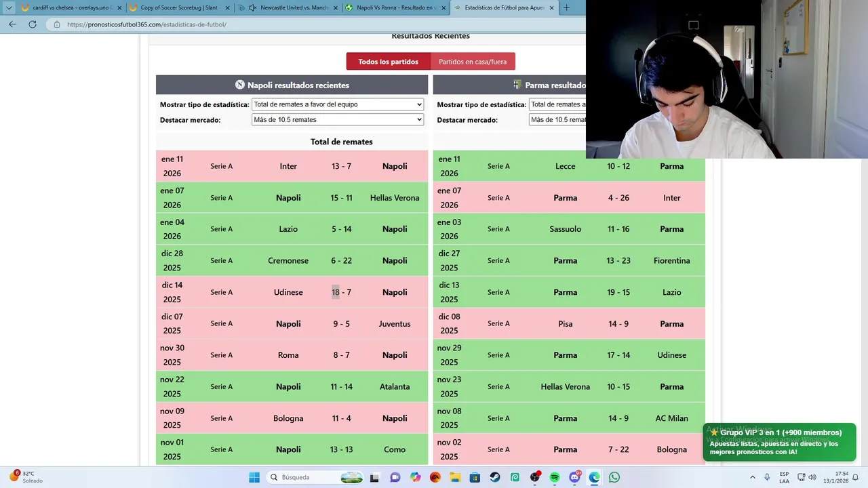The height and width of the screenshot is (488, 868).
Task: Open Copilot from the taskbar
Action: point(415,477)
